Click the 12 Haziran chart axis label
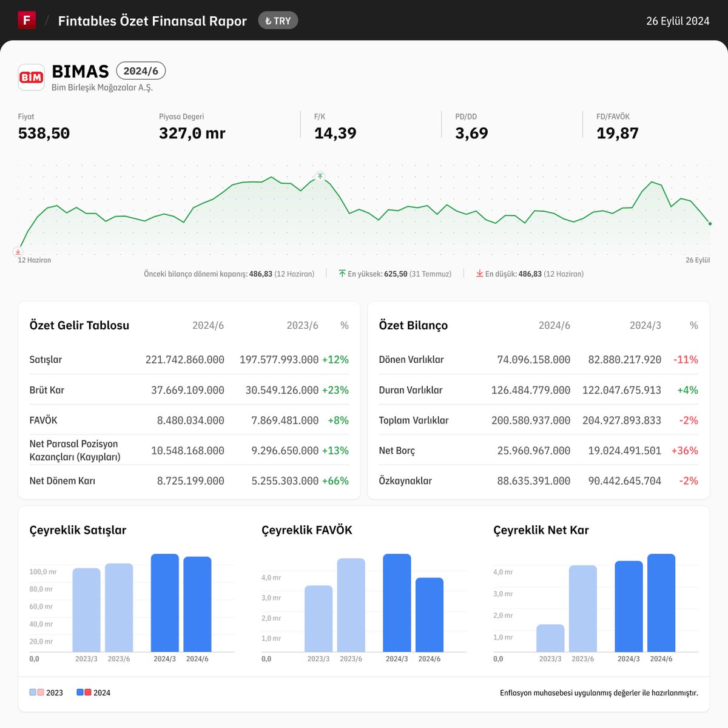The width and height of the screenshot is (728, 728). coord(35,260)
